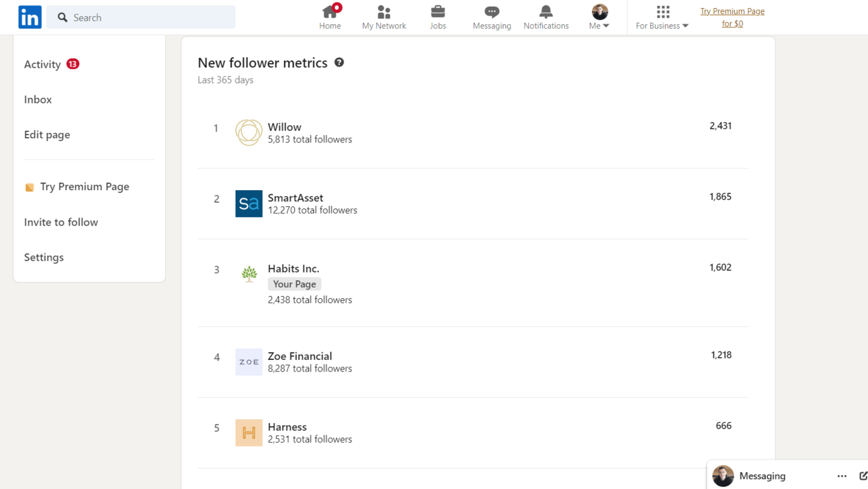
Task: Compose new message pencil icon
Action: (863, 476)
